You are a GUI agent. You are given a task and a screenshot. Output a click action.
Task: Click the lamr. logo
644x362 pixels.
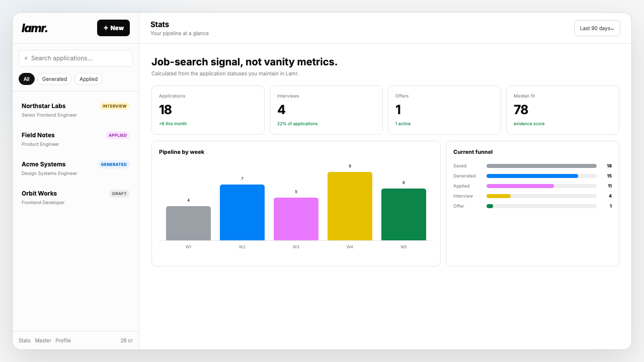click(x=35, y=28)
